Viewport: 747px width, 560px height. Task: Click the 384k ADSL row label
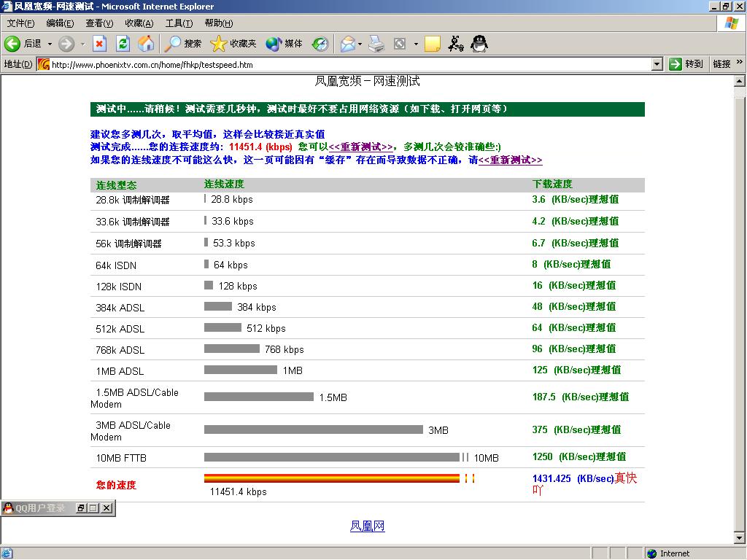120,308
